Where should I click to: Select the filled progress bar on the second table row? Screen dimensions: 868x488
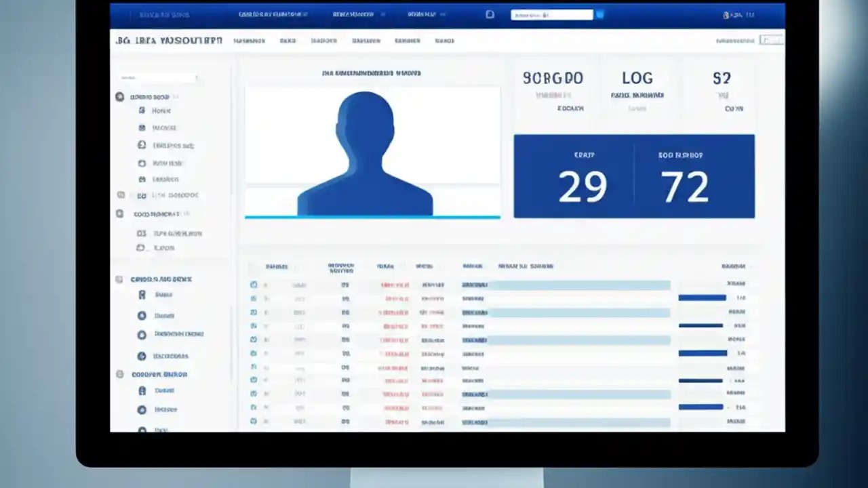tap(701, 298)
